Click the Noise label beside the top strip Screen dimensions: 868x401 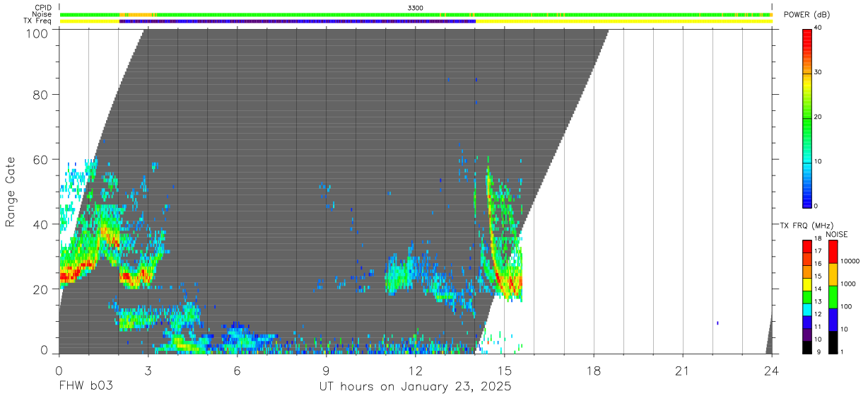(42, 14)
